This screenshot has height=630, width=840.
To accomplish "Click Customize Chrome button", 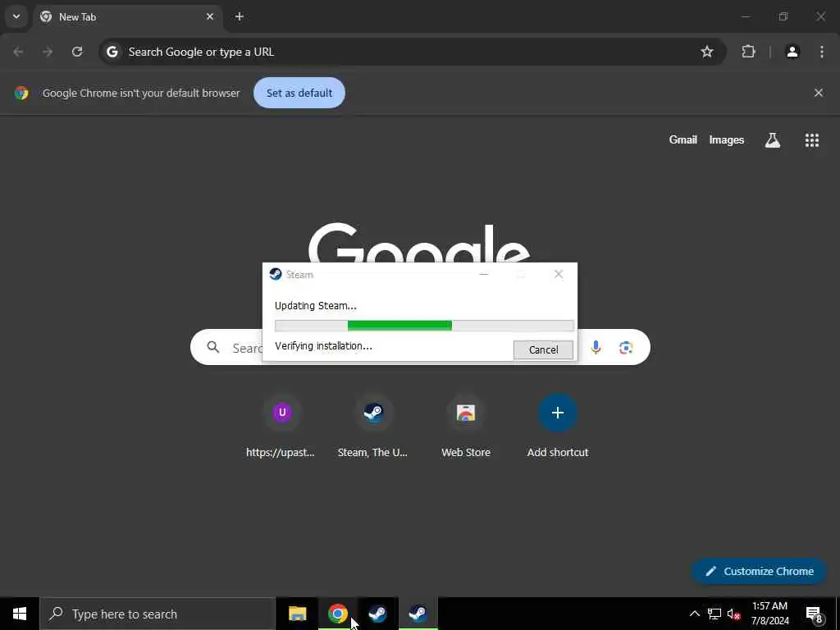I will tap(759, 571).
